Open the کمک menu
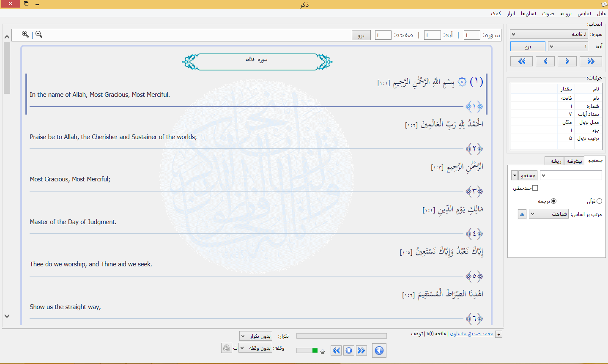 coord(496,14)
